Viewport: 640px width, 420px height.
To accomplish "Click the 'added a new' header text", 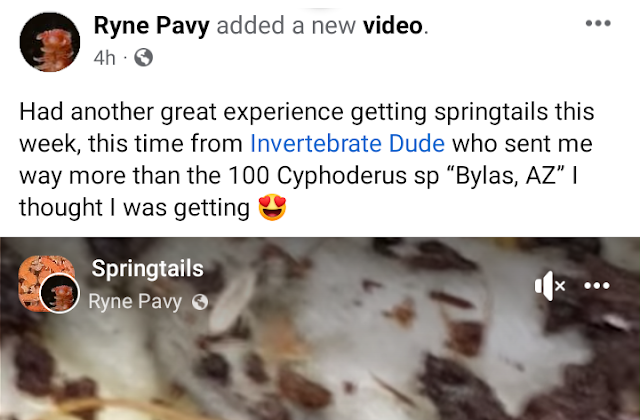I will 286,26.
